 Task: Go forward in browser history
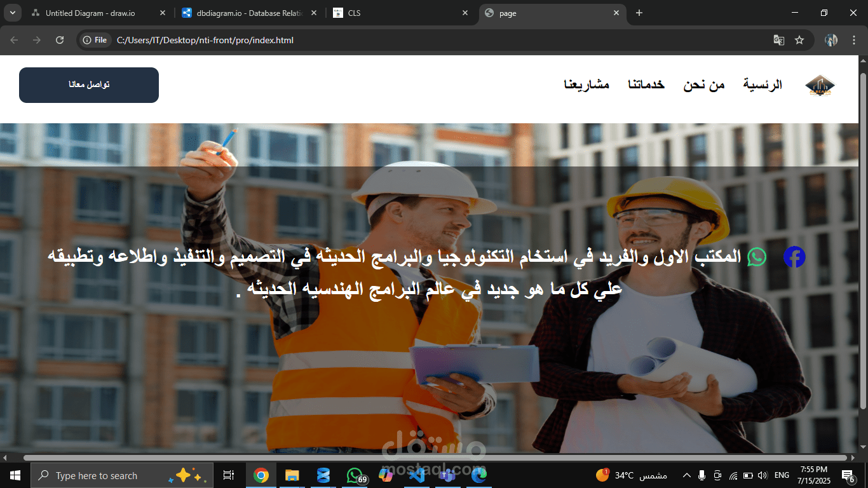click(37, 40)
